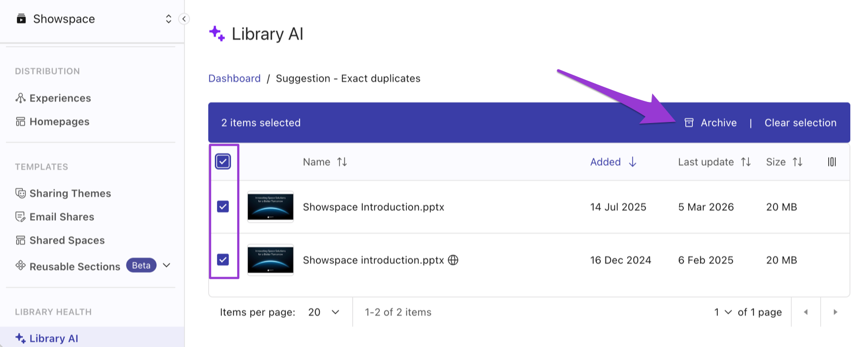The image size is (868, 347).
Task: Open Experiences in the sidebar
Action: 60,98
